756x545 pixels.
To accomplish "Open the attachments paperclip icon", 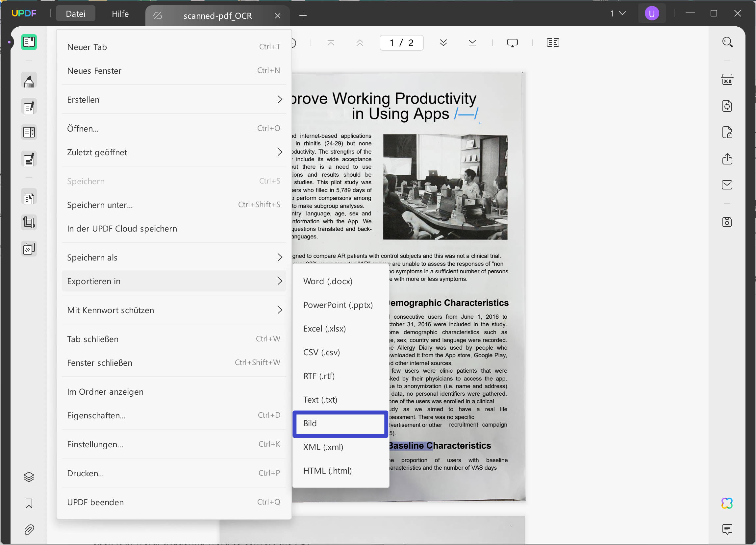I will click(x=29, y=529).
